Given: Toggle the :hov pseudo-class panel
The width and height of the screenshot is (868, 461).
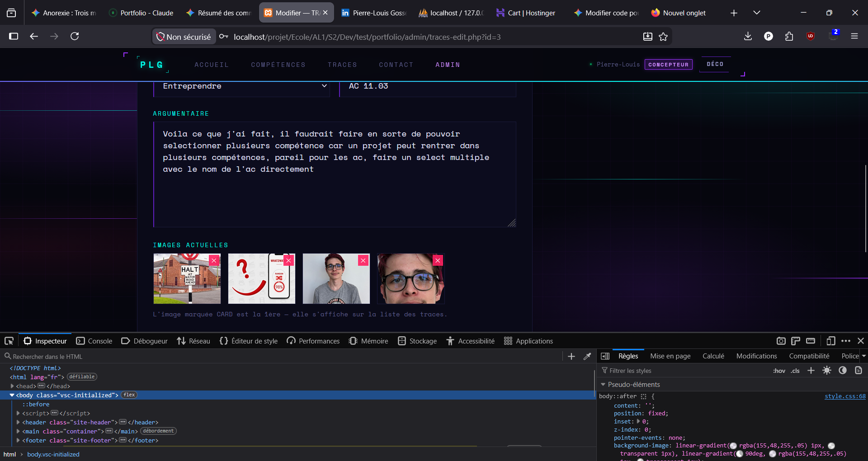Looking at the screenshot, I should click(x=779, y=371).
